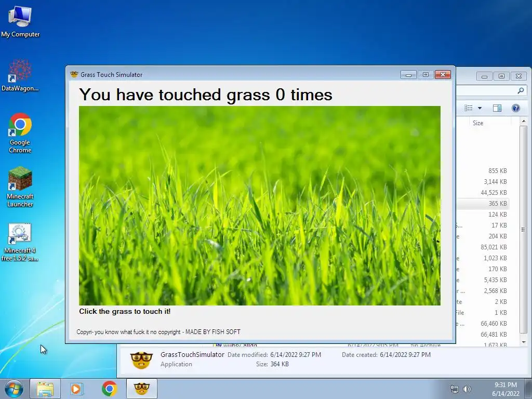Select the file row sized 204 KB
This screenshot has height=399, width=532.
[x=483, y=236]
